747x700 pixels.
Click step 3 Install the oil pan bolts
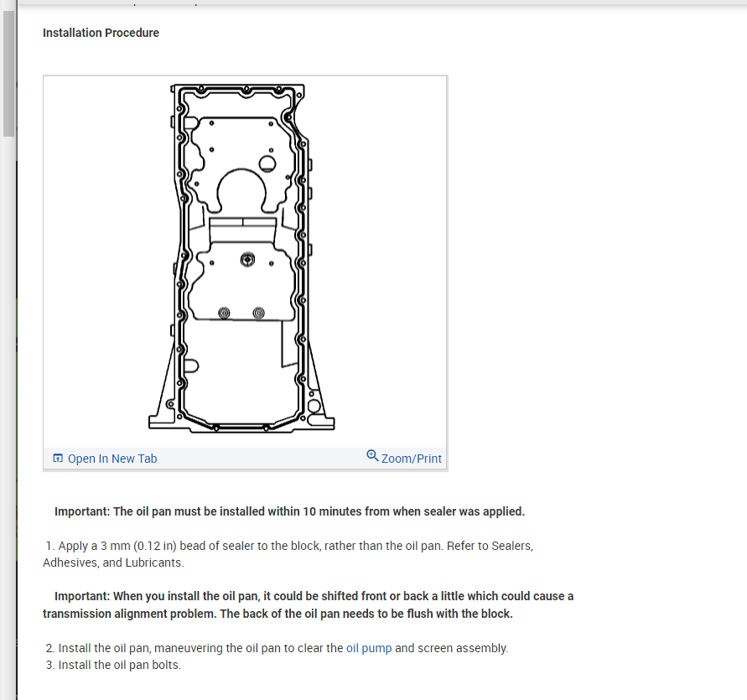click(x=113, y=665)
